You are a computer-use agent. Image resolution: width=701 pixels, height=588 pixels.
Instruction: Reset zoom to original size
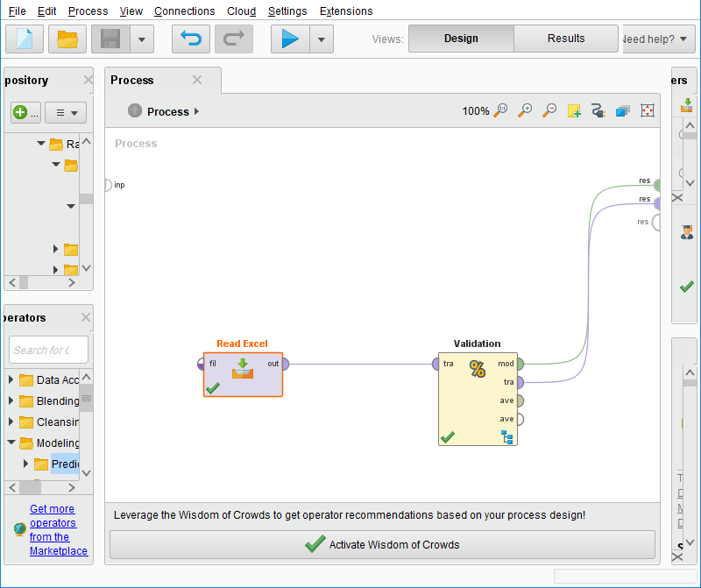tap(500, 110)
